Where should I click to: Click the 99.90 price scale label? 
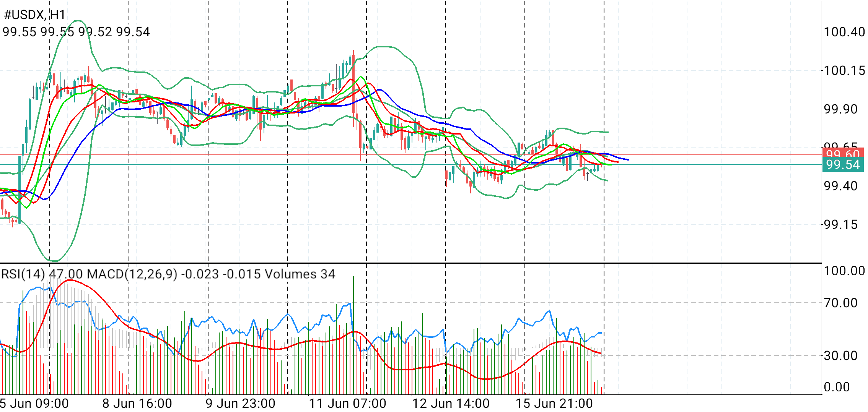pyautogui.click(x=840, y=109)
